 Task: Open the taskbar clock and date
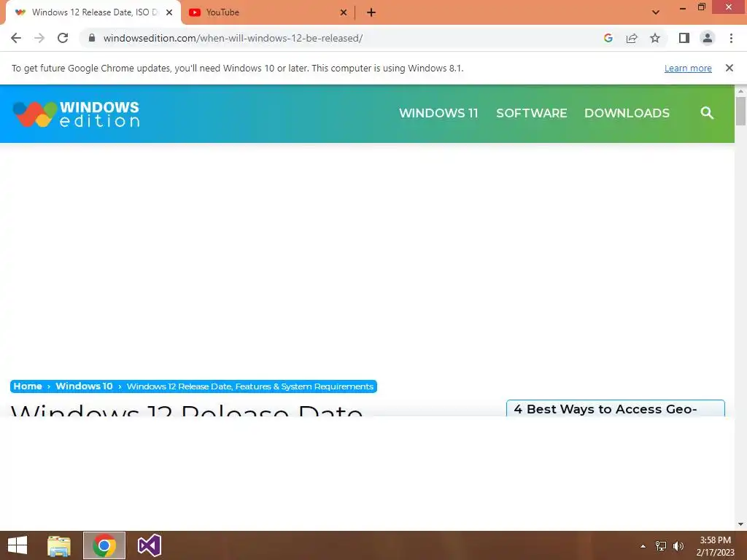[x=715, y=546]
